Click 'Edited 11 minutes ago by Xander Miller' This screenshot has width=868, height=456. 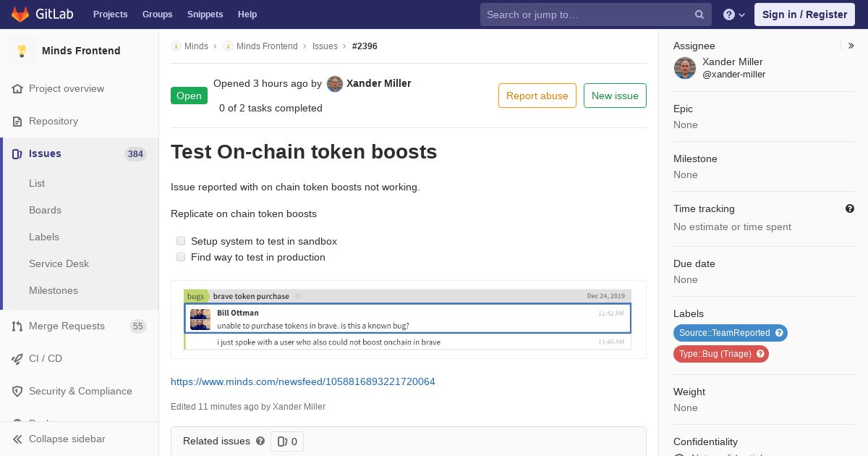point(248,407)
